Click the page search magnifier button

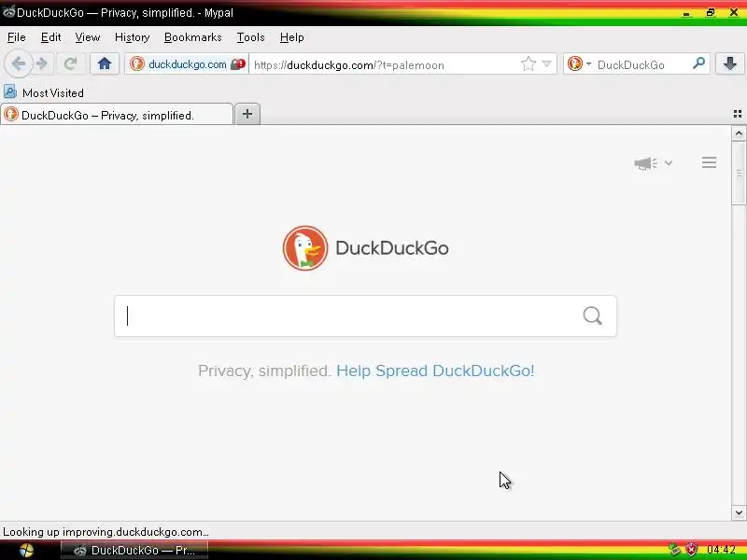coord(592,315)
